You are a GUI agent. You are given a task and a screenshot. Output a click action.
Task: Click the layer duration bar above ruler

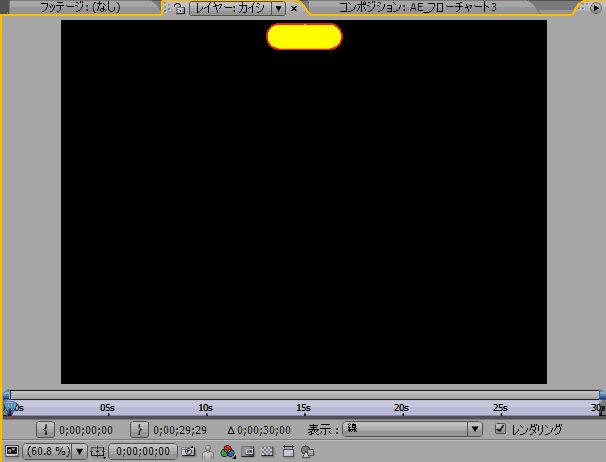click(x=305, y=395)
